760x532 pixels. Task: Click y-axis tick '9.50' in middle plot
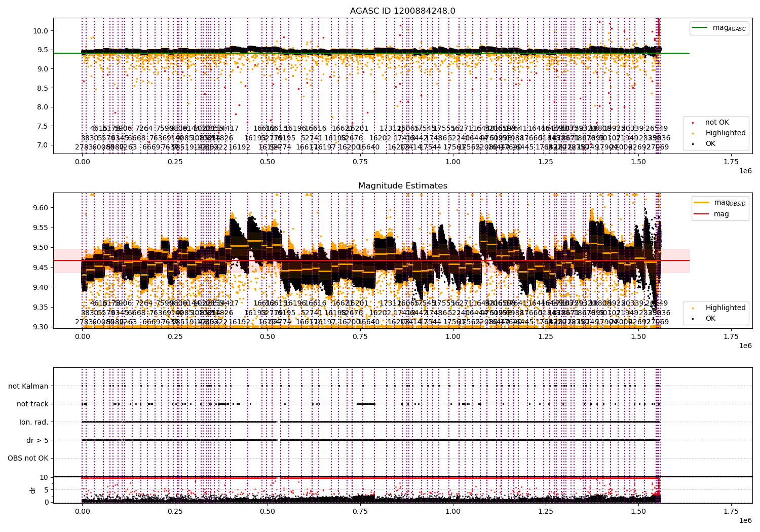tap(41, 248)
